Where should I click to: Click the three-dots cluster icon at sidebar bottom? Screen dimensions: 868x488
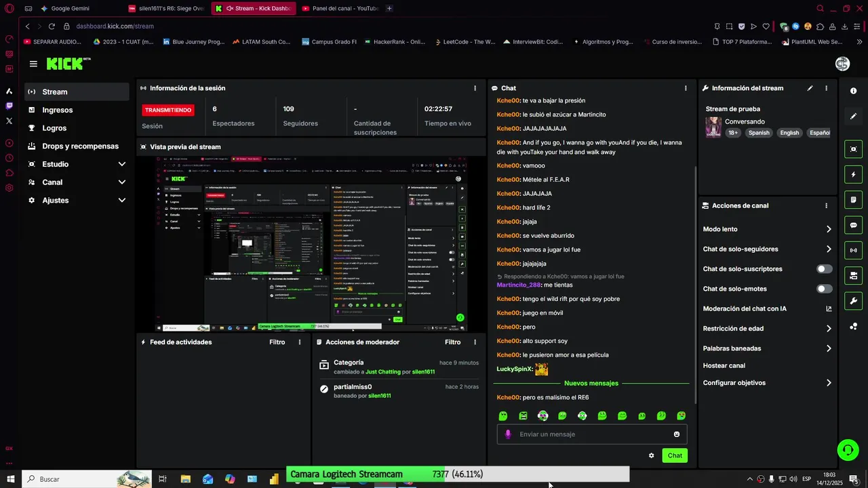(853, 326)
